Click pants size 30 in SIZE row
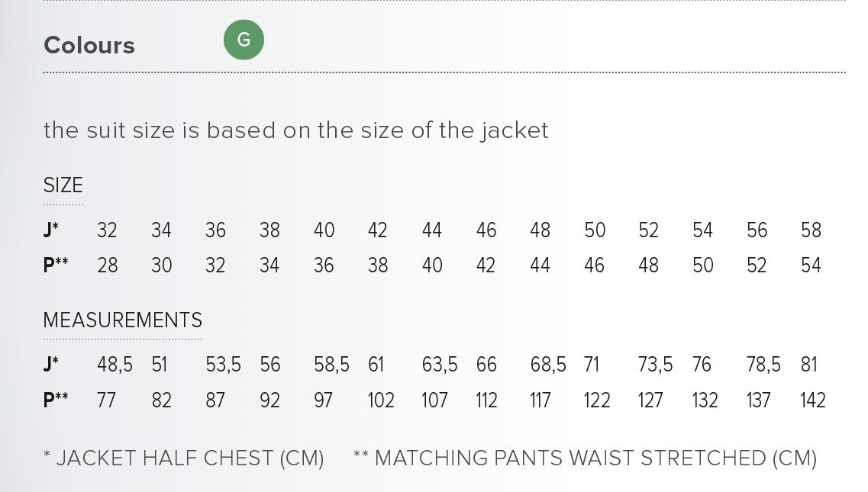 pyautogui.click(x=161, y=265)
